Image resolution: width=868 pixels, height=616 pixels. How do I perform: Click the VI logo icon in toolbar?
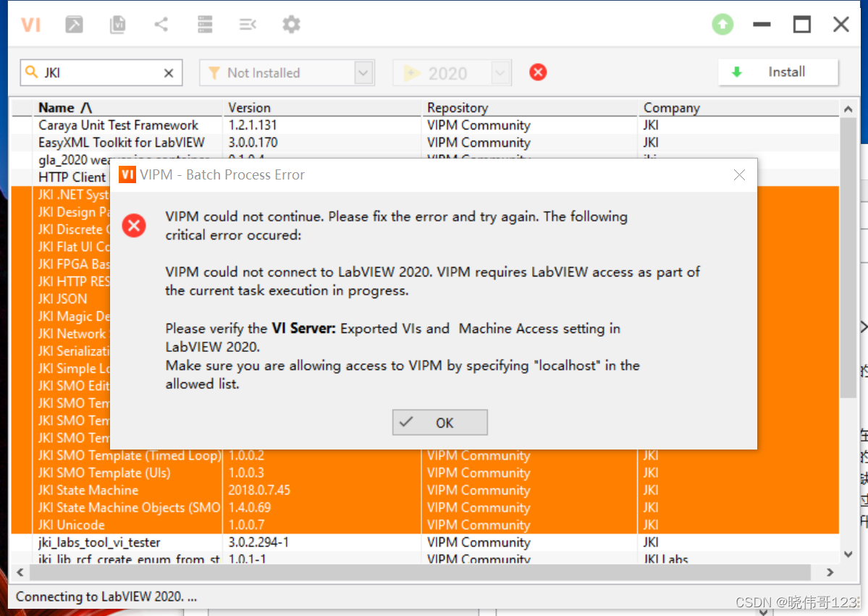pos(30,25)
